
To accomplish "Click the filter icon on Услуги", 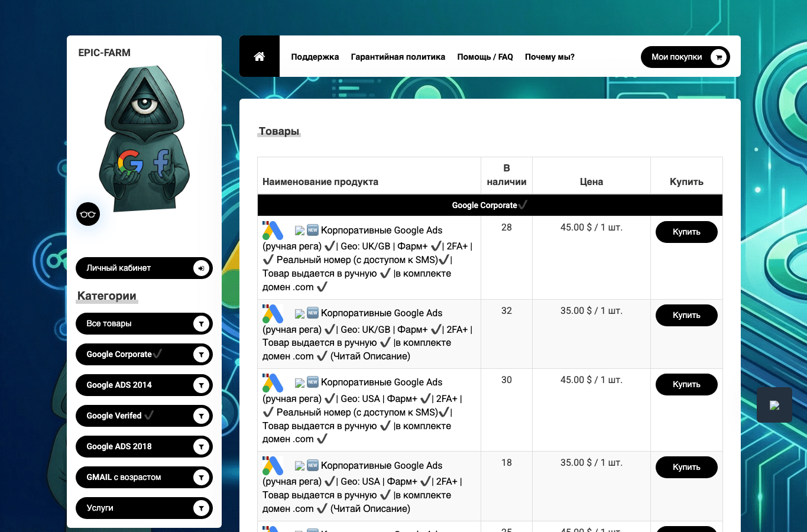I will coord(201,508).
